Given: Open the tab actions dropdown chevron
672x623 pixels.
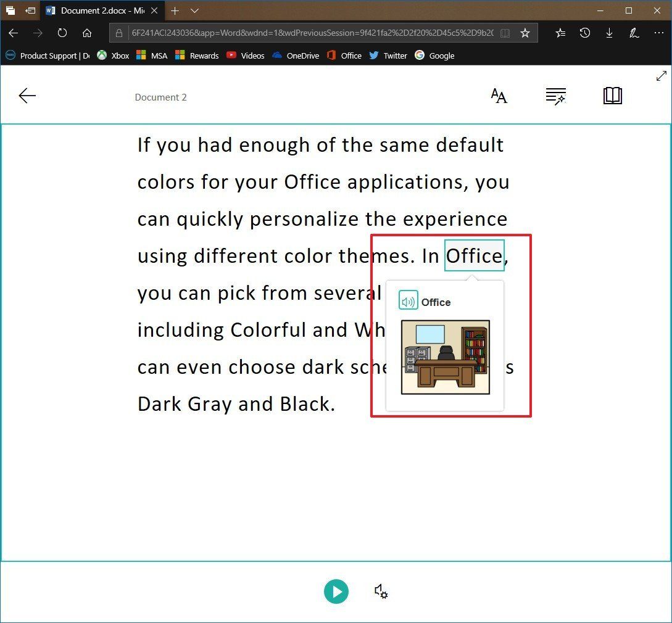Looking at the screenshot, I should 194,10.
